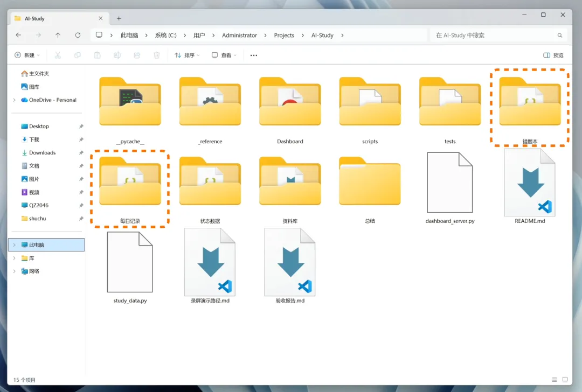Image resolution: width=582 pixels, height=392 pixels.
Task: Open the 排序 sort dropdown
Action: 187,55
